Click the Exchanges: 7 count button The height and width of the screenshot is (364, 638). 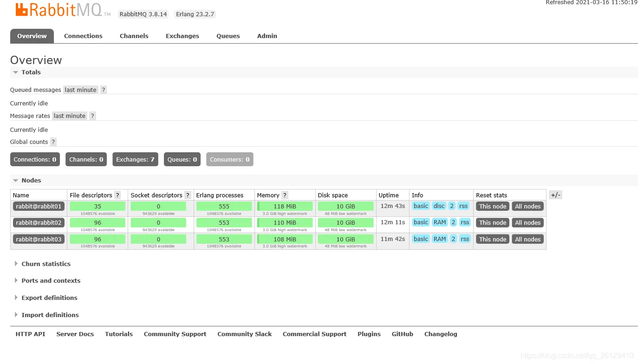pos(135,159)
